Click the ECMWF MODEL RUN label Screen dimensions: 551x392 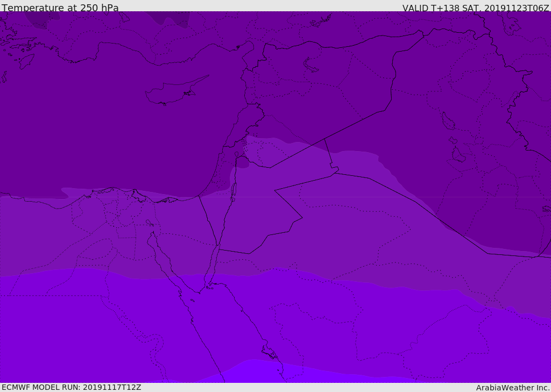click(x=71, y=387)
